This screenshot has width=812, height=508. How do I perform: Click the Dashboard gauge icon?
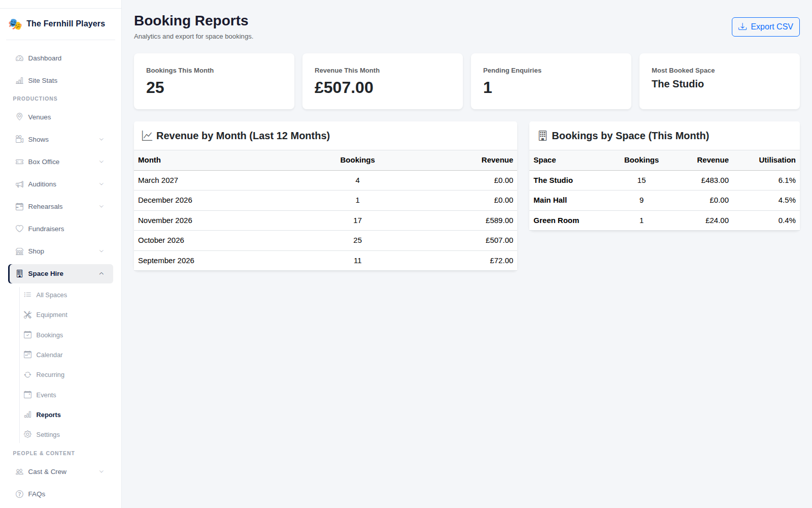click(x=19, y=58)
